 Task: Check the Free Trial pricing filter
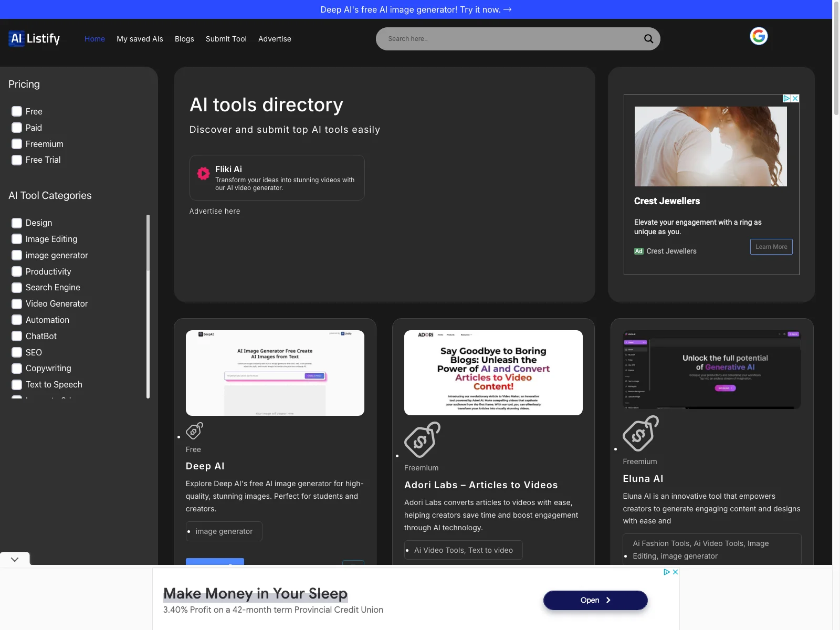(x=17, y=160)
